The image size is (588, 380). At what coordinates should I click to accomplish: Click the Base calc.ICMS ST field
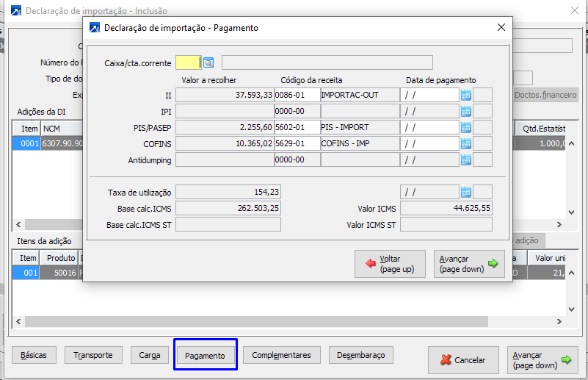coord(228,225)
